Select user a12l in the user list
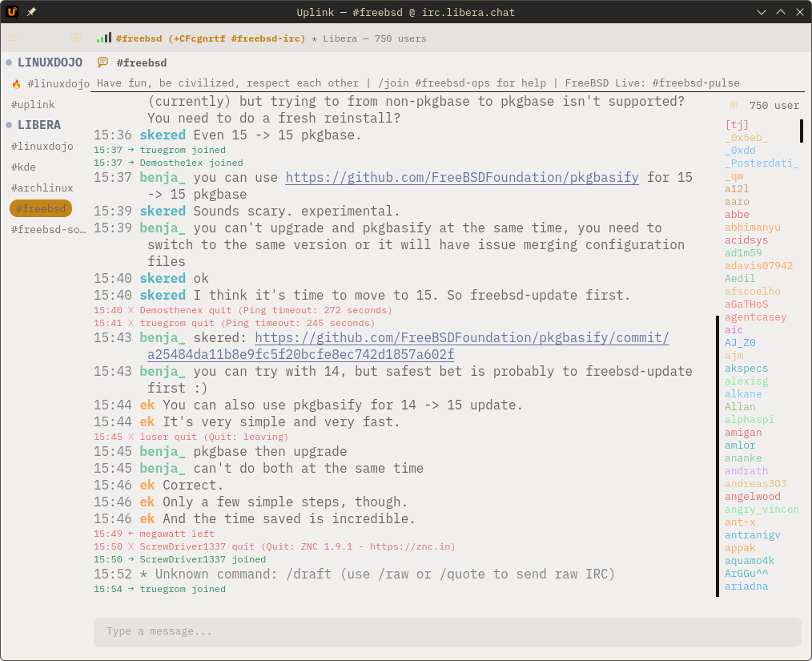 737,189
